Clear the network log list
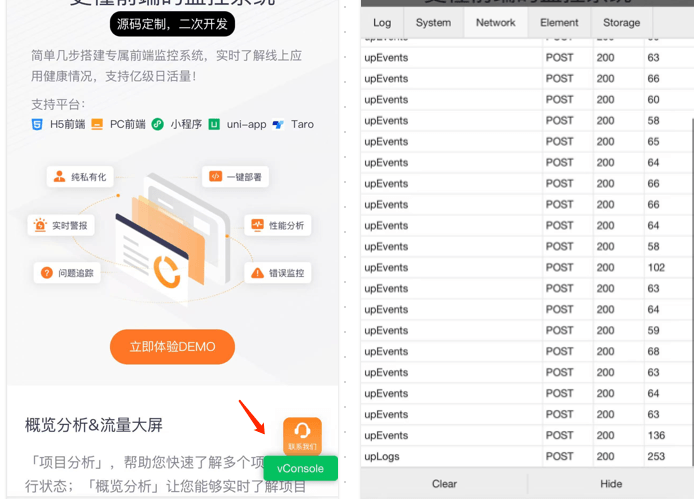The height and width of the screenshot is (499, 694). click(444, 484)
